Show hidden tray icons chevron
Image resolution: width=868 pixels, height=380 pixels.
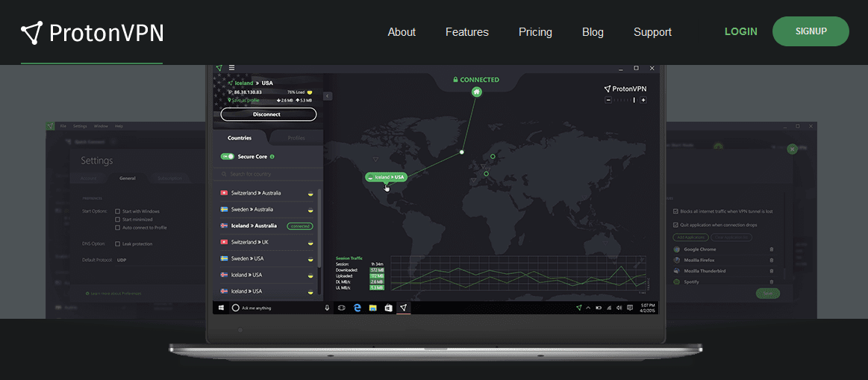point(588,308)
